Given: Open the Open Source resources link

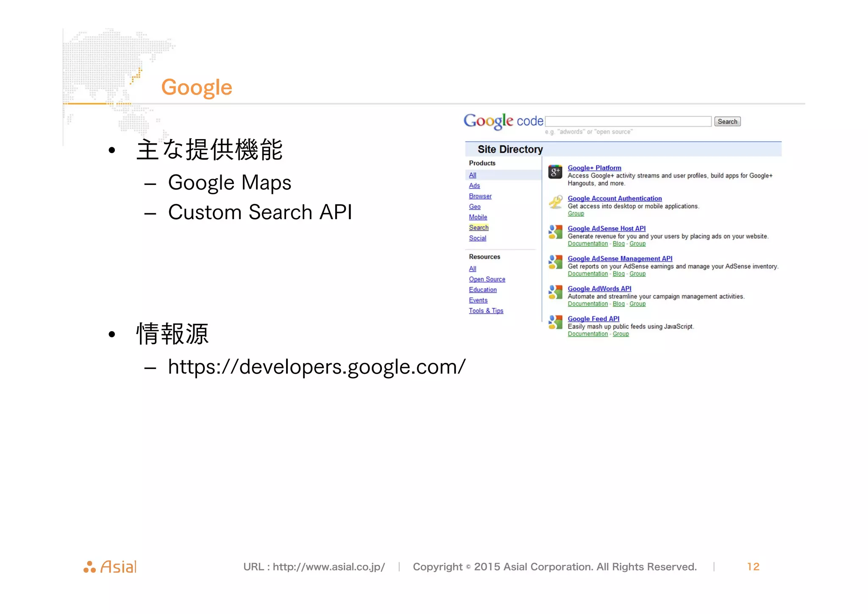Looking at the screenshot, I should pos(487,279).
